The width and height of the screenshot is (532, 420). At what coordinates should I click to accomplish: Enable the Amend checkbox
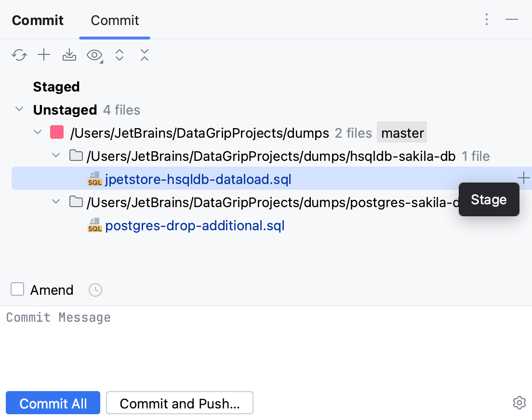coord(17,289)
